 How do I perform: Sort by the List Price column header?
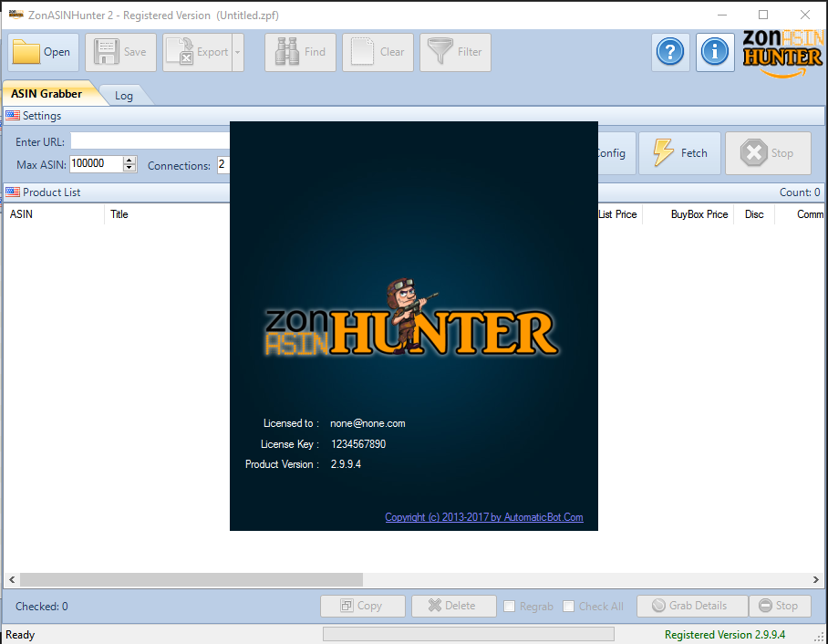pos(618,214)
